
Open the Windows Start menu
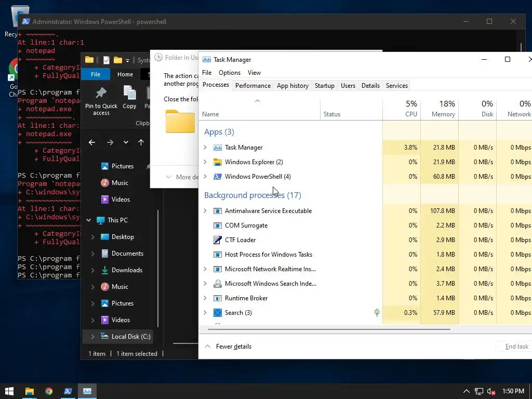tap(9, 391)
